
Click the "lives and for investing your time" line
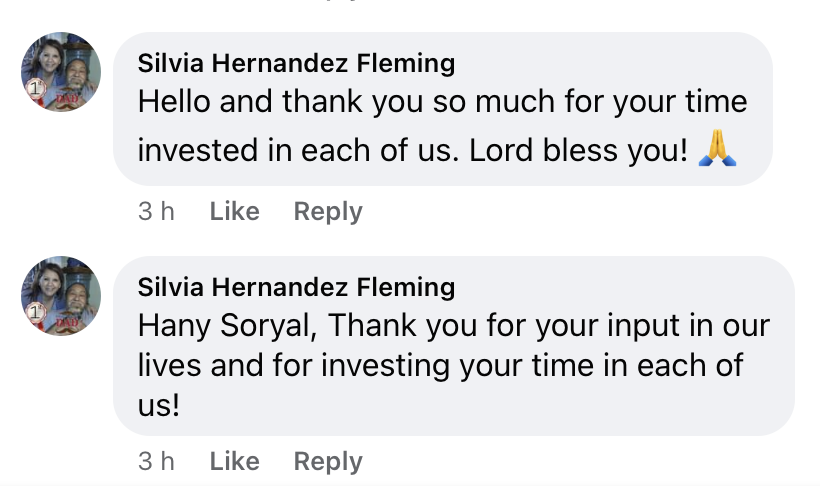coord(440,364)
